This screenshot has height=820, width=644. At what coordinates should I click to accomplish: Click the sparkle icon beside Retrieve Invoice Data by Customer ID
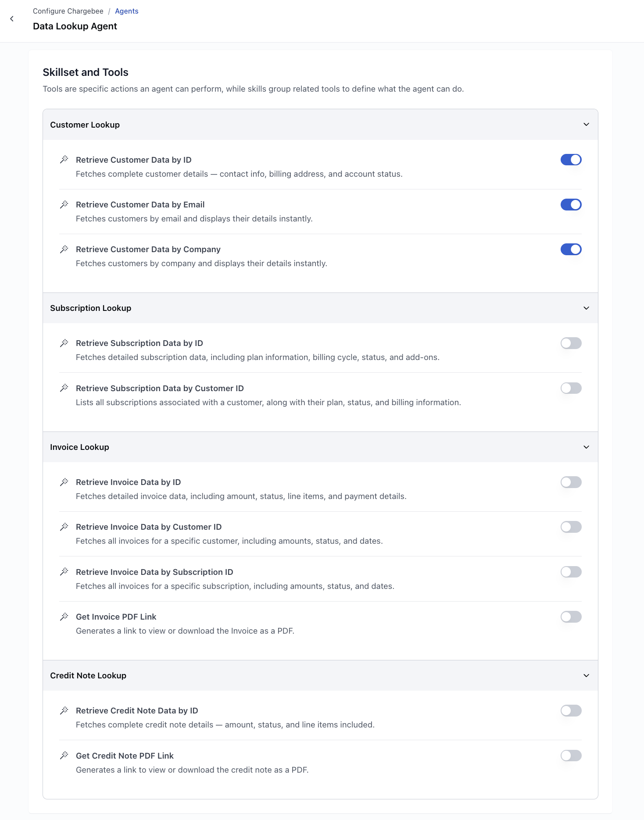click(64, 526)
